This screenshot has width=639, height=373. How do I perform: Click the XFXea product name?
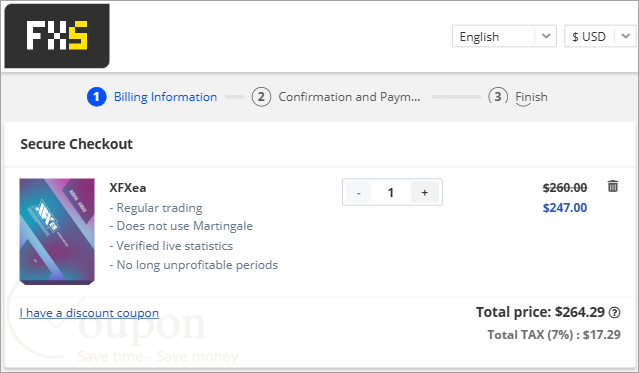[x=128, y=188]
